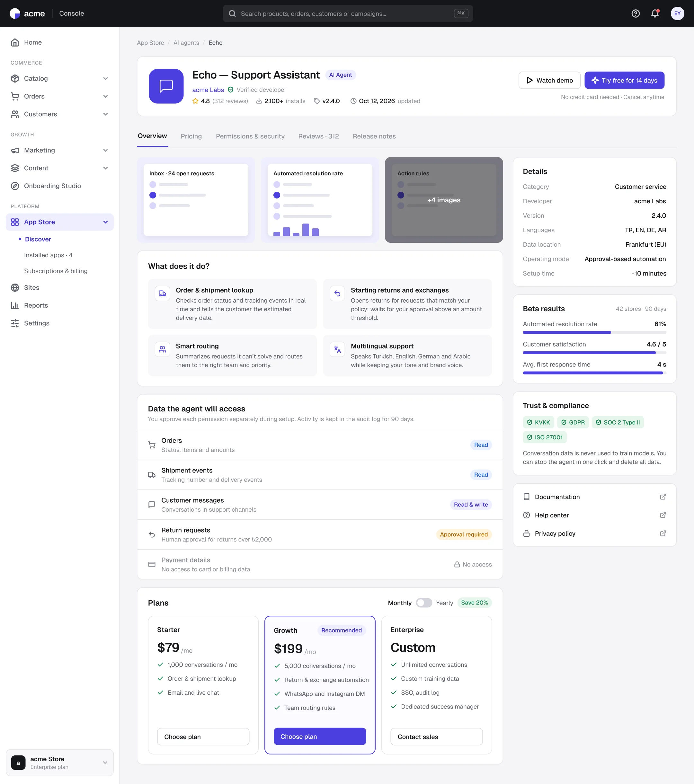
Task: Open Installed apps · 4 in sidebar
Action: 48,255
